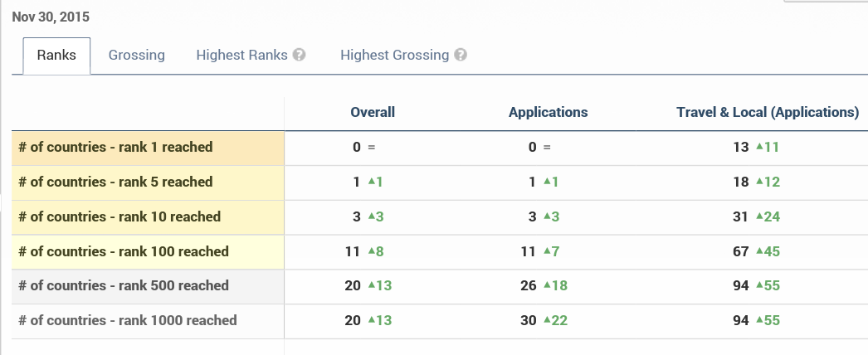Click green up arrow in Travel rank 1 row

pos(758,147)
